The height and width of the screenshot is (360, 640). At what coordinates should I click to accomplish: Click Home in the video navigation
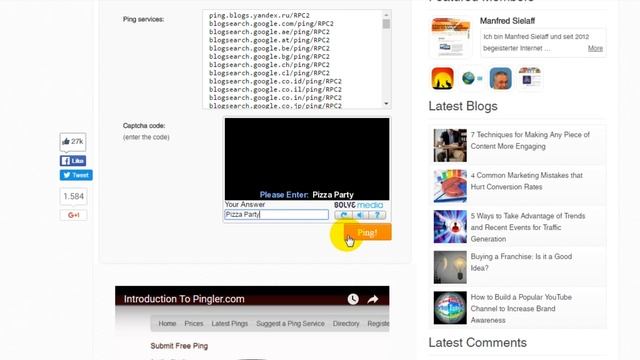pyautogui.click(x=167, y=323)
